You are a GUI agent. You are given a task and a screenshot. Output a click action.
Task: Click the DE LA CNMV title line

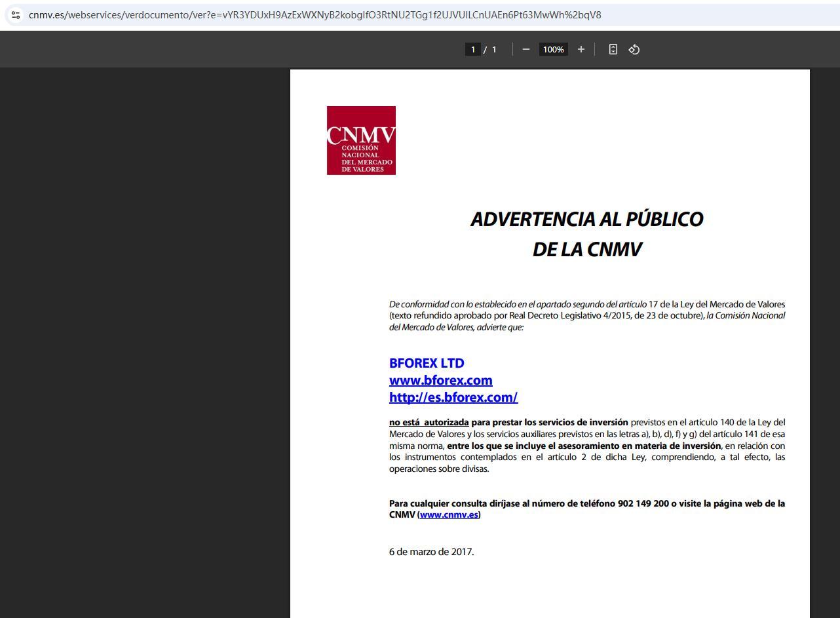point(586,250)
